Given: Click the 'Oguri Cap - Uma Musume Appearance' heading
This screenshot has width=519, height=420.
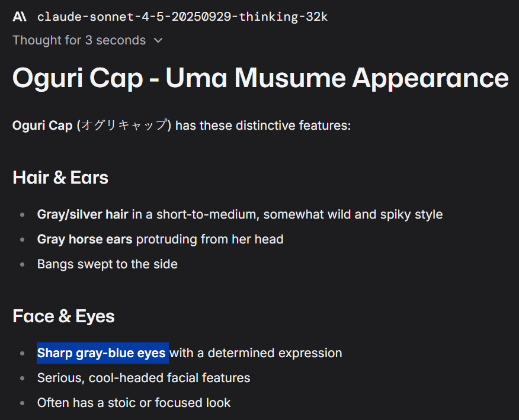Looking at the screenshot, I should tap(261, 78).
